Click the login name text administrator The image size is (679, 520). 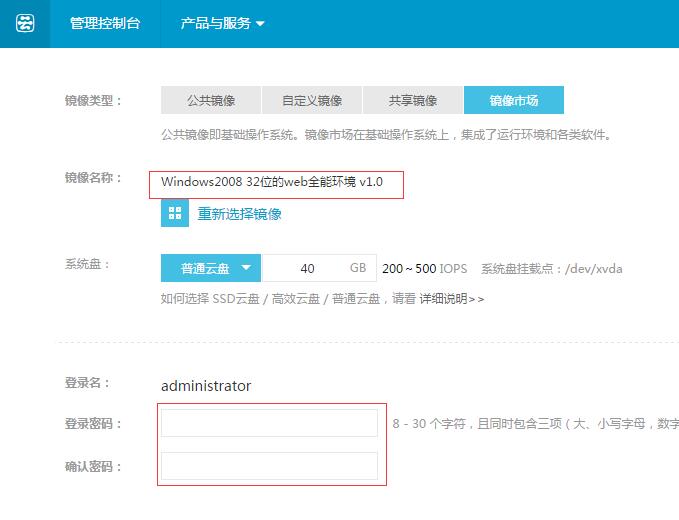[x=206, y=386]
